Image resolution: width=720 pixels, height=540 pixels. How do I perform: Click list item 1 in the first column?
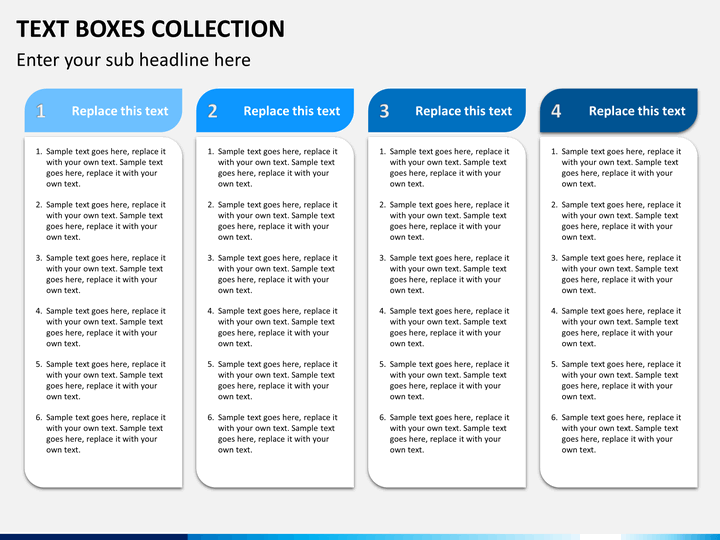pyautogui.click(x=101, y=168)
